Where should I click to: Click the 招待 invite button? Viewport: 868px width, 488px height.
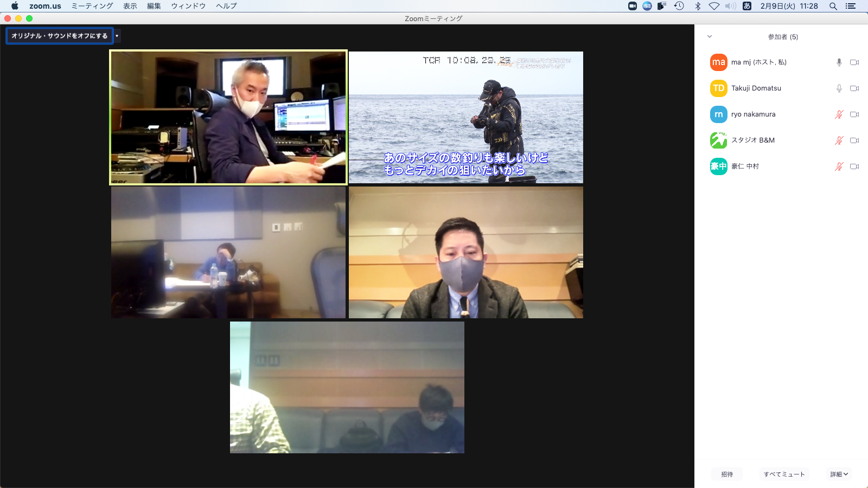(x=727, y=474)
